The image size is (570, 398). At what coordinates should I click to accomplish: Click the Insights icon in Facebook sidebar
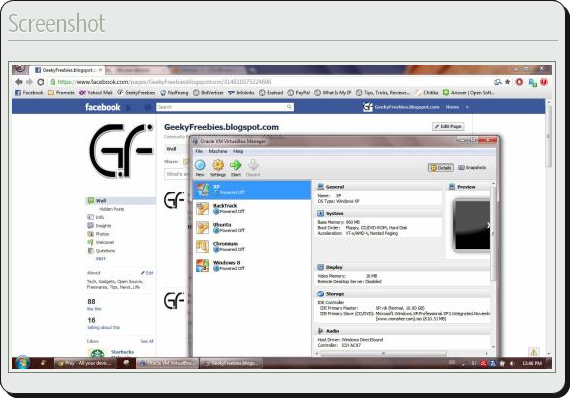point(91,225)
